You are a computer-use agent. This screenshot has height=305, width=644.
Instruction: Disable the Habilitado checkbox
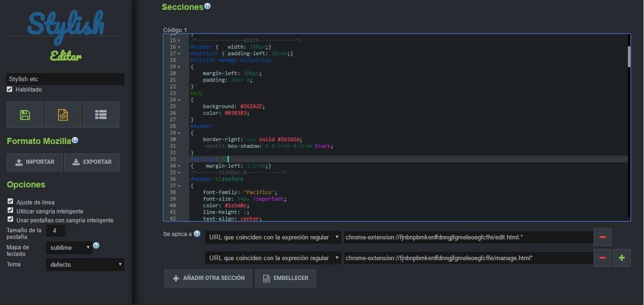(x=9, y=89)
